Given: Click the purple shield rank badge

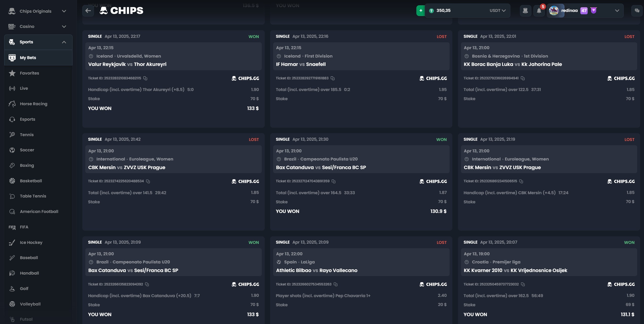Looking at the screenshot, I should tap(594, 10).
